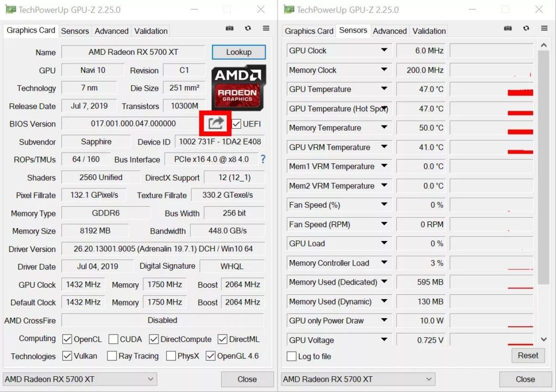The width and height of the screenshot is (556, 392).
Task: Click the sensors scrollbar thumb
Action: [543, 167]
